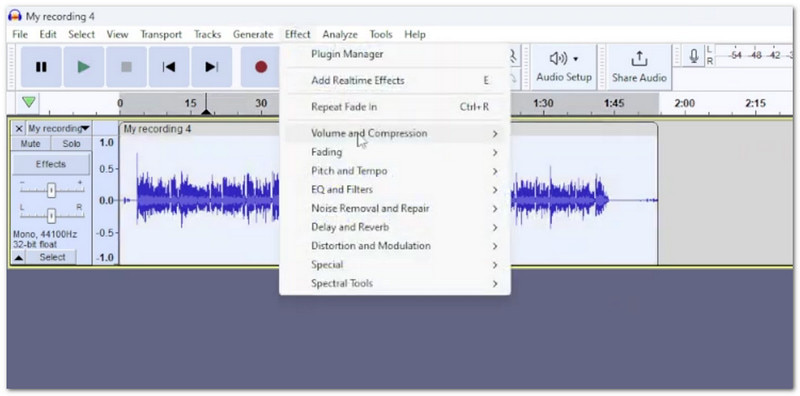Collapse the track using the up arrow
The height and width of the screenshot is (396, 800).
[18, 258]
